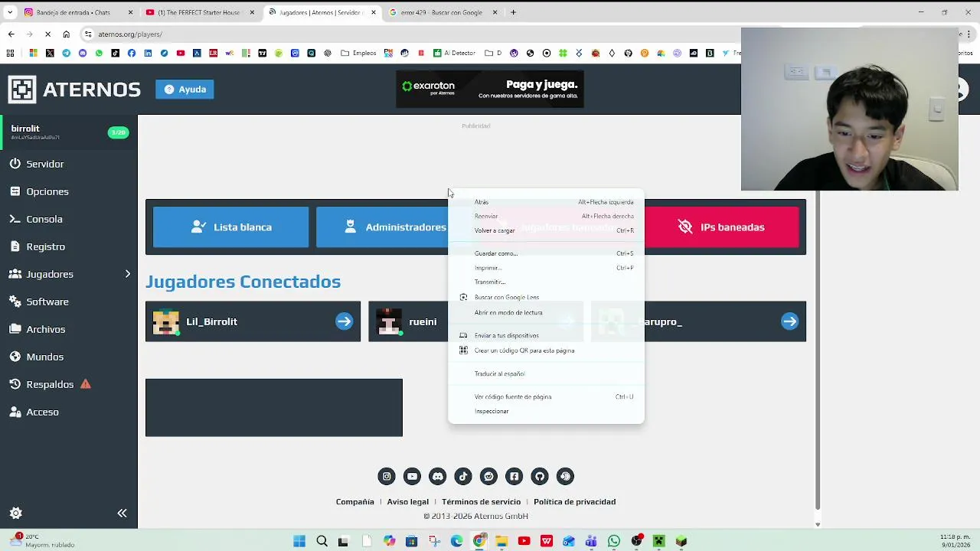980x551 pixels.
Task: Collapse the sidebar with double chevron
Action: pyautogui.click(x=122, y=514)
